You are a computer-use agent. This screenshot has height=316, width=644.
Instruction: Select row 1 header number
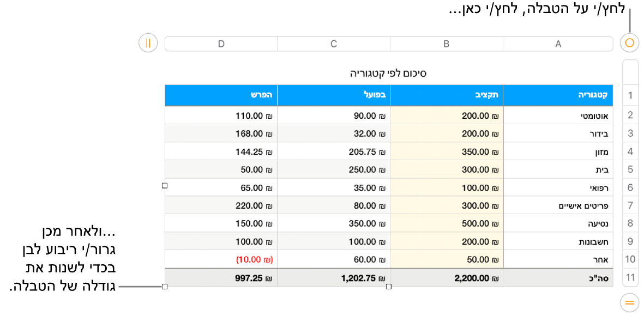pos(630,96)
